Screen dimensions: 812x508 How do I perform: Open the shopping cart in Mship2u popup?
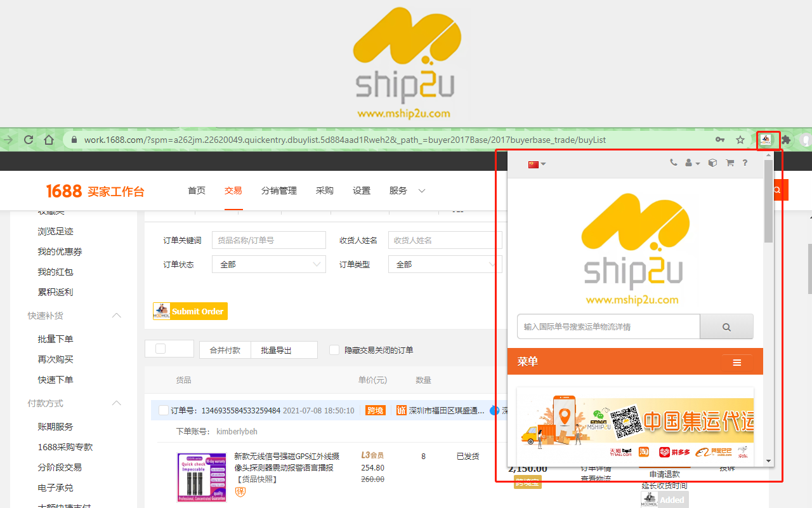[730, 163]
